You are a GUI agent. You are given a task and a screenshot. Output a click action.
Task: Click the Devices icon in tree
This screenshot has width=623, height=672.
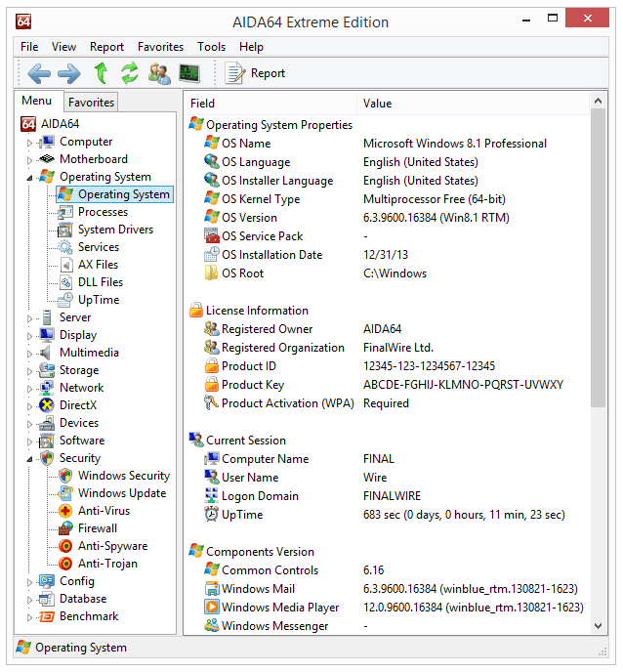click(46, 423)
